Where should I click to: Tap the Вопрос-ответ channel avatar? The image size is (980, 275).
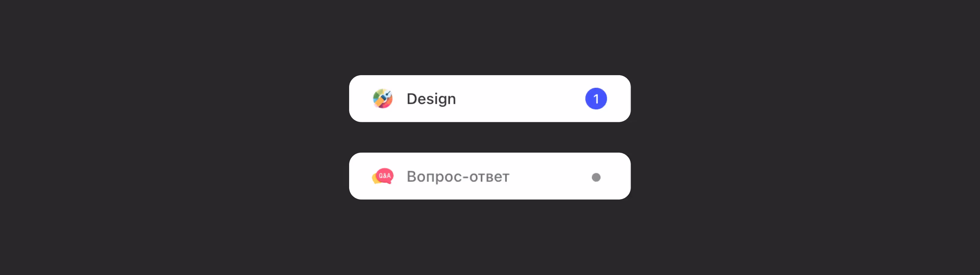click(x=383, y=176)
